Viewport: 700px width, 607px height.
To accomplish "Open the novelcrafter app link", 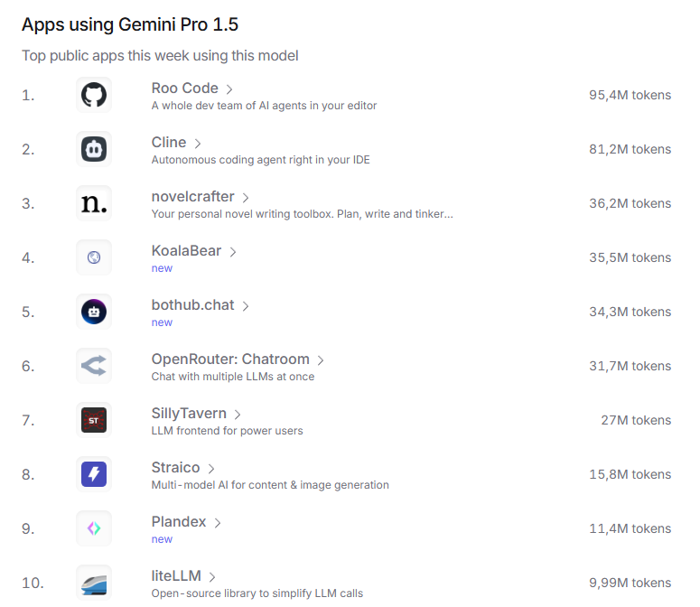I will pos(193,196).
